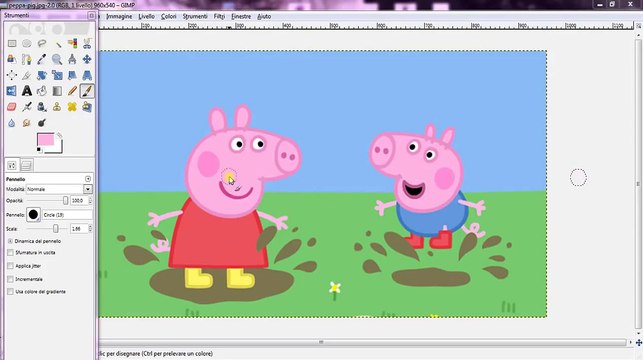Viewport: 643px width, 360px height.
Task: Select the Blend gradient tool
Action: (57, 91)
